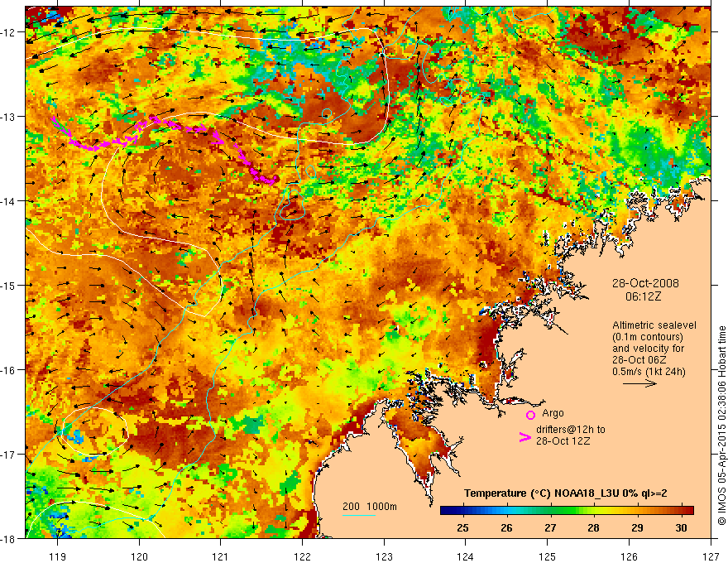The height and width of the screenshot is (563, 728).
Task: Click the latitude axis label -12
Action: point(9,32)
